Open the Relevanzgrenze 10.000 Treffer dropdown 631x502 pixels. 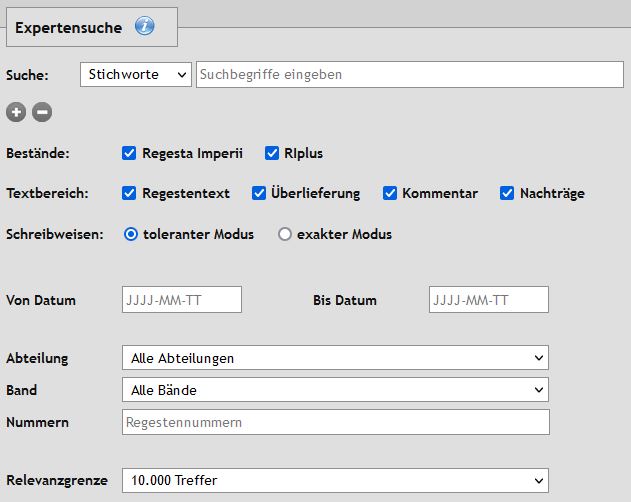(335, 480)
